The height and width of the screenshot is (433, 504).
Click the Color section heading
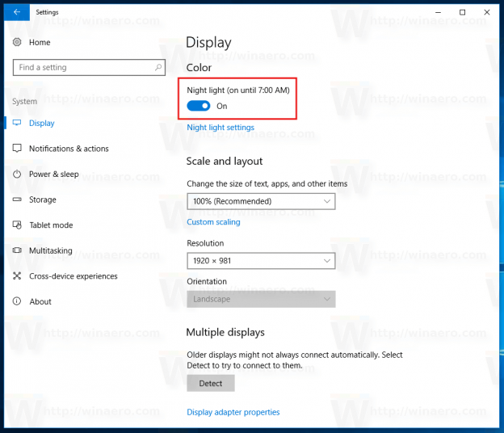coord(199,68)
